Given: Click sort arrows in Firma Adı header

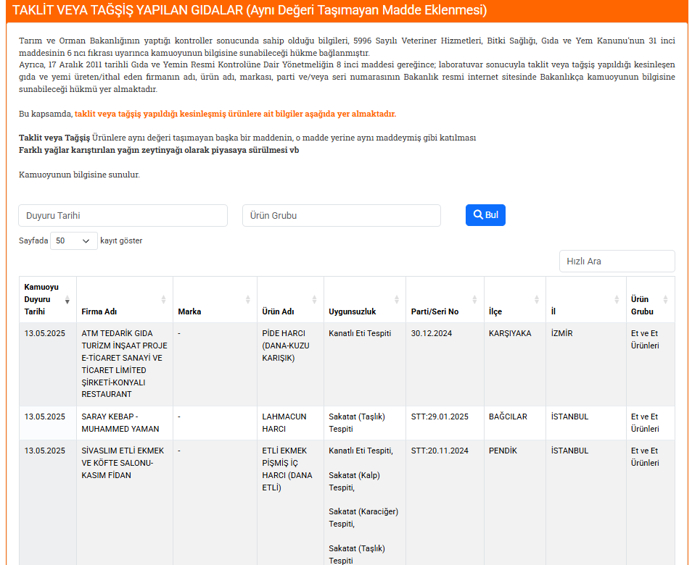Looking at the screenshot, I should tap(163, 299).
